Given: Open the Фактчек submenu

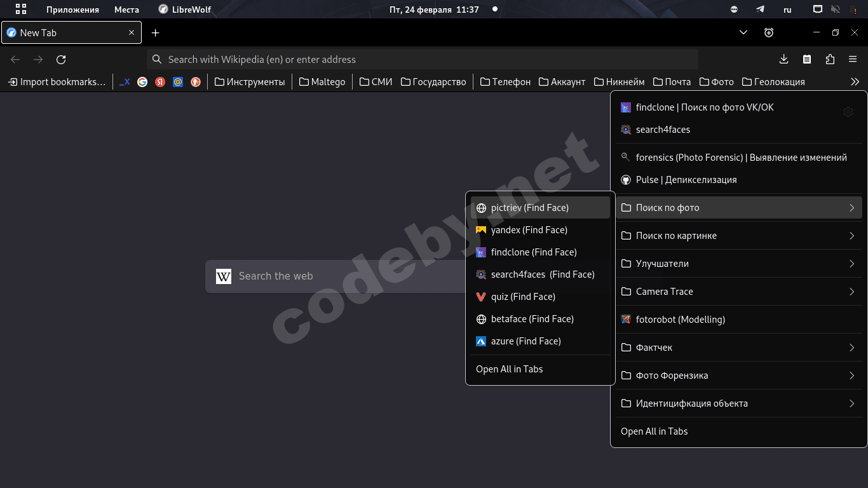Looking at the screenshot, I should coord(738,348).
